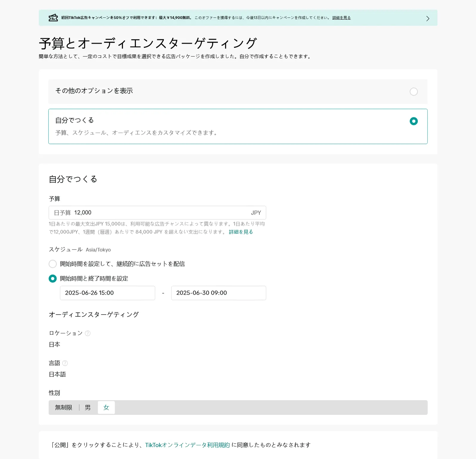Open 詳細を見る link under budget description
The height and width of the screenshot is (459, 476).
(241, 232)
